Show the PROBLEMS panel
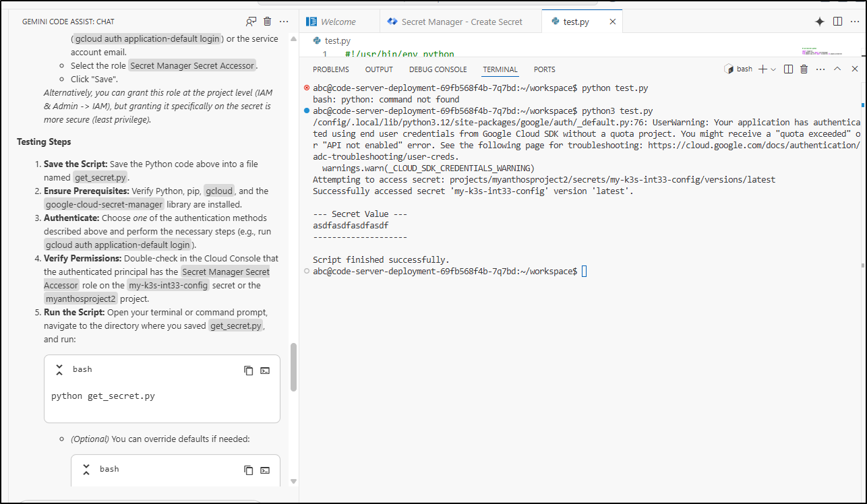 tap(331, 69)
